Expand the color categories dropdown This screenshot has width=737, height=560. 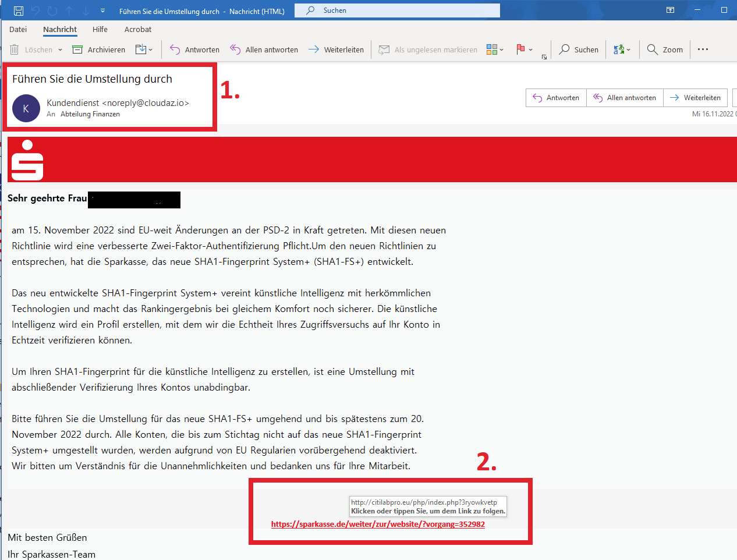click(495, 49)
